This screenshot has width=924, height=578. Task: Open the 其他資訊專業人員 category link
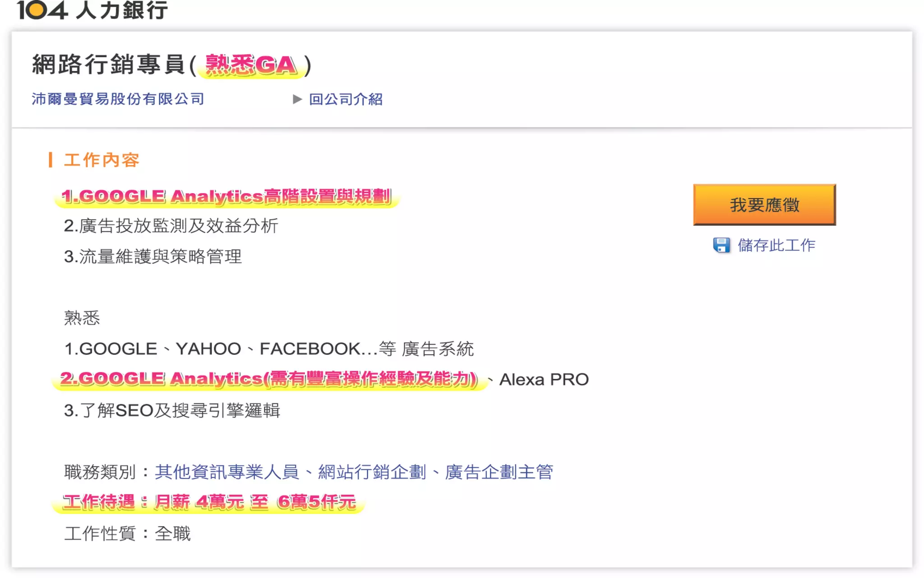click(227, 472)
